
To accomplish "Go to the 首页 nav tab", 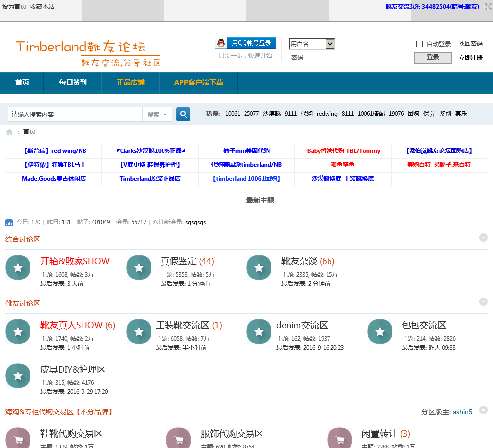I will tap(22, 82).
